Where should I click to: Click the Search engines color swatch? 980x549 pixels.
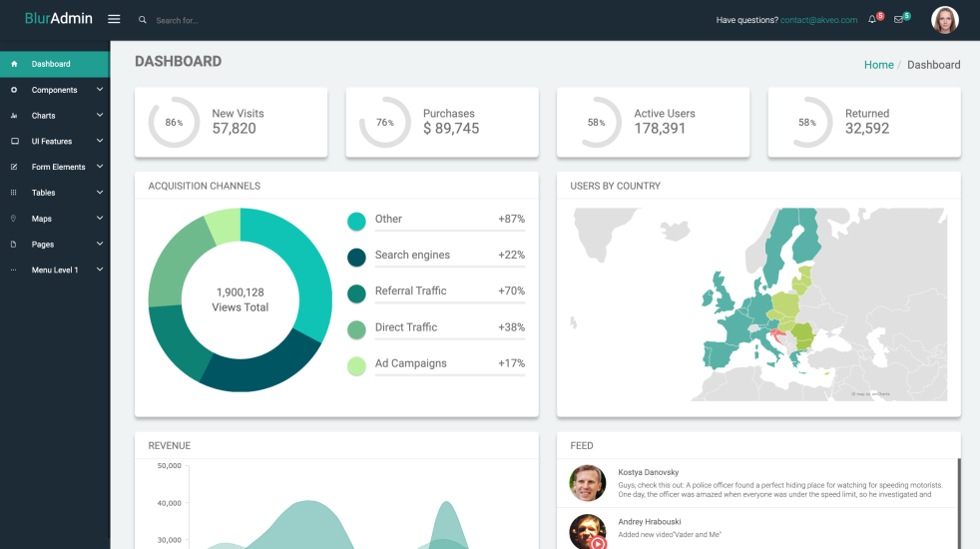tap(356, 258)
